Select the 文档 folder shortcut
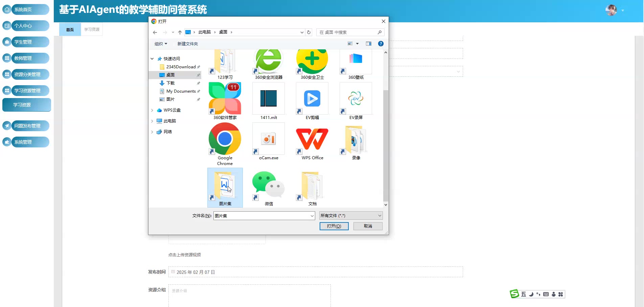Screen dimensions: 644x307 312,187
